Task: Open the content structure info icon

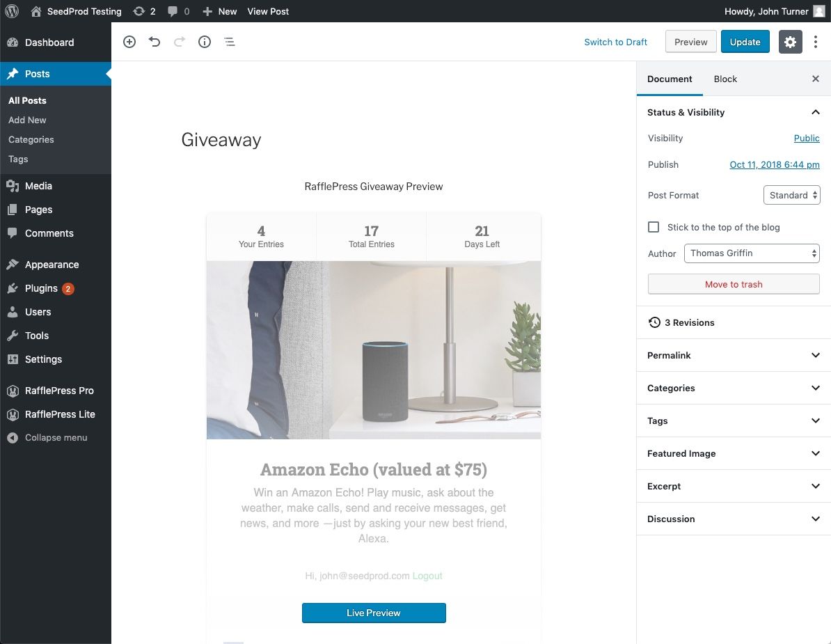Action: point(205,42)
